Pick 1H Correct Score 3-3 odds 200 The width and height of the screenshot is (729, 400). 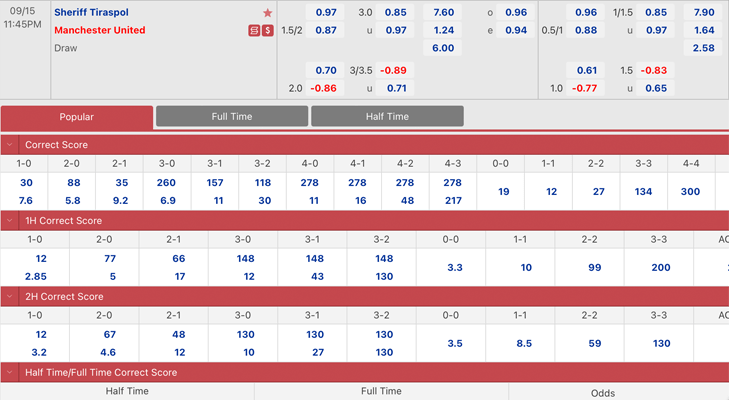click(661, 267)
